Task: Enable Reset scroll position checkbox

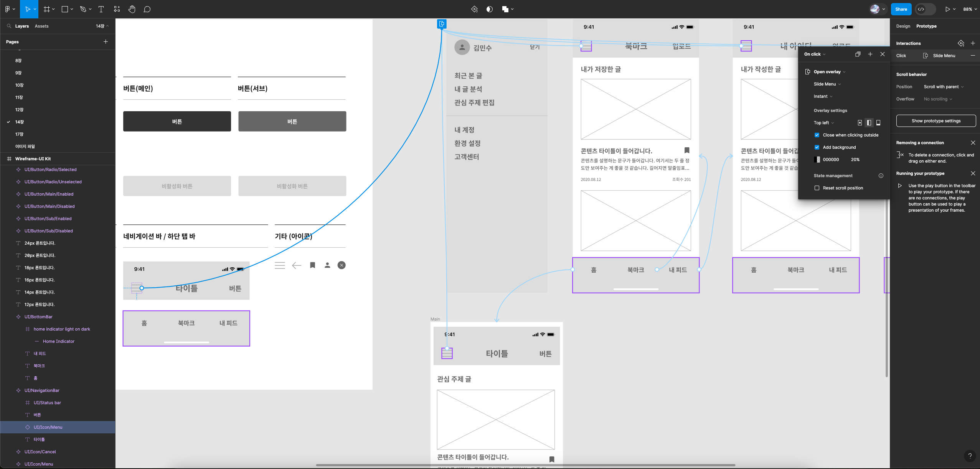Action: tap(817, 188)
